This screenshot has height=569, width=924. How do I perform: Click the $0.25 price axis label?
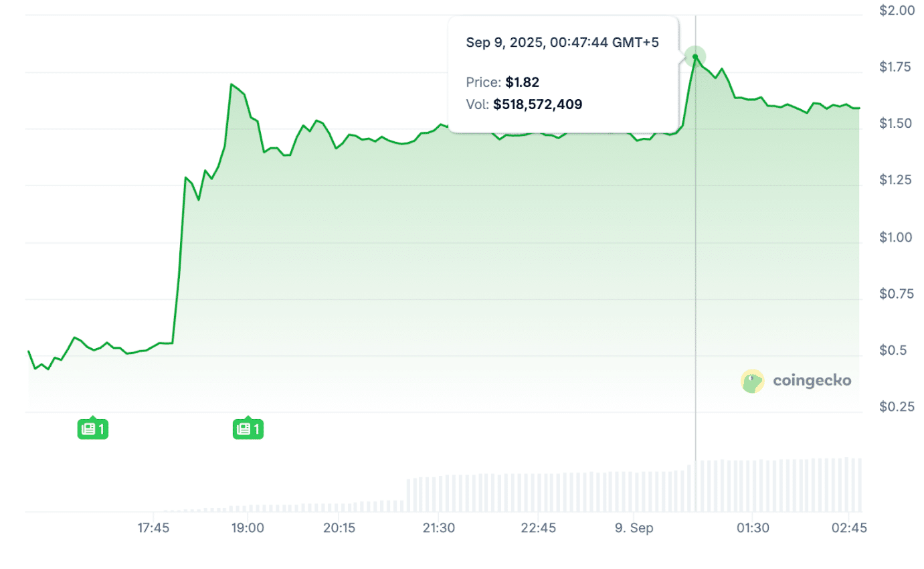coord(895,407)
